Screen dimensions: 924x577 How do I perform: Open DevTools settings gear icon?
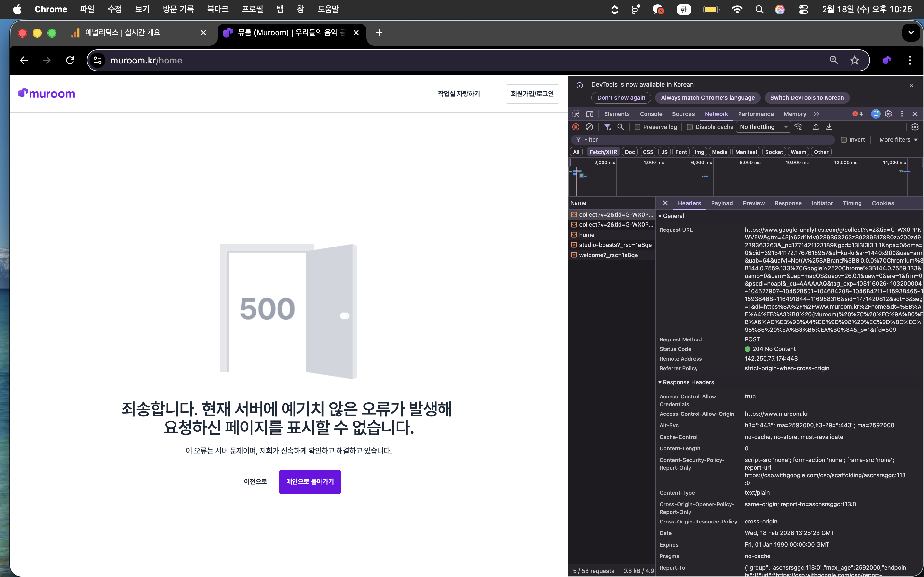coord(888,114)
